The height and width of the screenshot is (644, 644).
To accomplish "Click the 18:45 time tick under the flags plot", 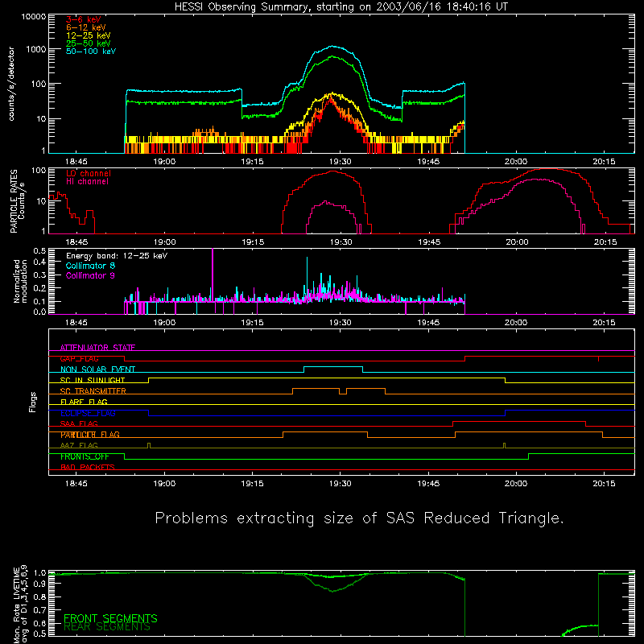I will tap(76, 484).
